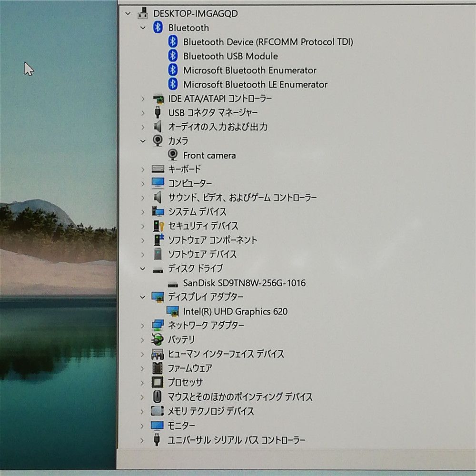
Task: Click the プロセッサ processor chip icon
Action: pyautogui.click(x=158, y=382)
